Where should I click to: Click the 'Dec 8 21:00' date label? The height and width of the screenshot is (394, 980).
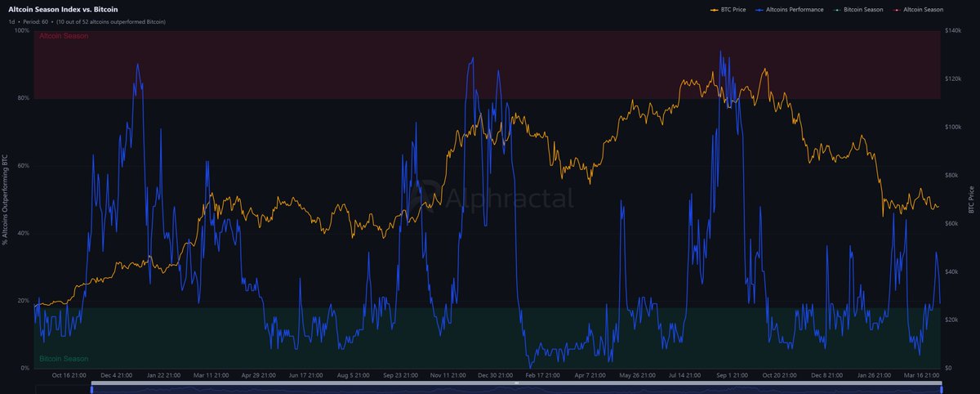click(x=828, y=376)
